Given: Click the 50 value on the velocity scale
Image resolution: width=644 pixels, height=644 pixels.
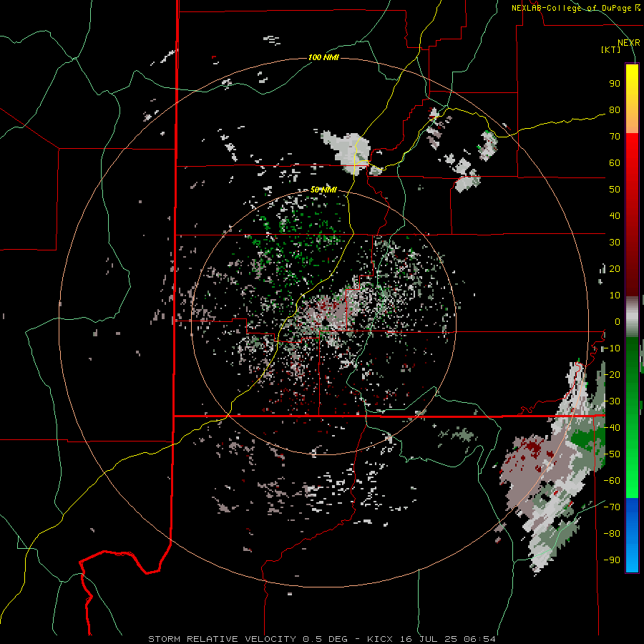Looking at the screenshot, I should [x=615, y=190].
